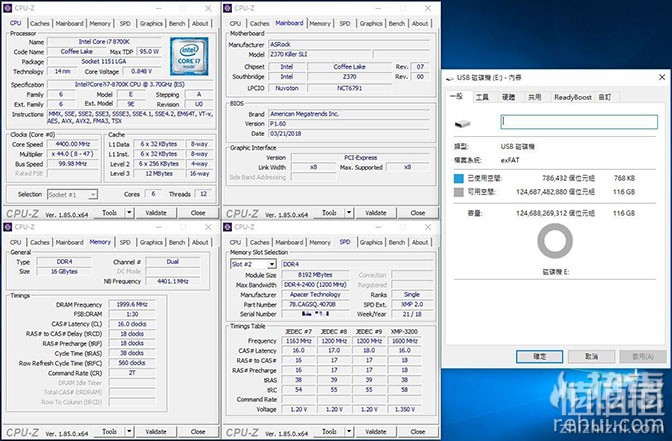
Task: Click Validate in the top-right CPU-Z Mainboard window
Action: coord(375,213)
